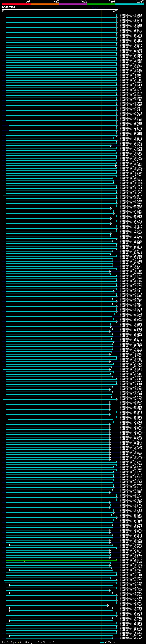The width and height of the screenshot is (146, 644).
Task: Open hit UniRef100_Q6CRX7
Action: pos(131,639)
